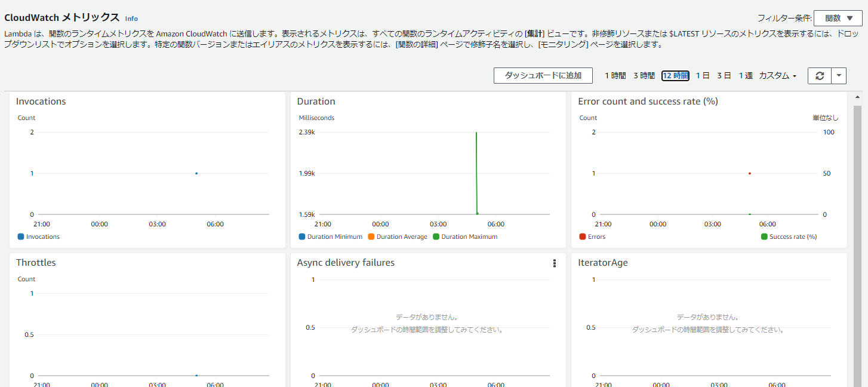The width and height of the screenshot is (868, 387).
Task: Toggle the Errors legend swatch
Action: (583, 236)
